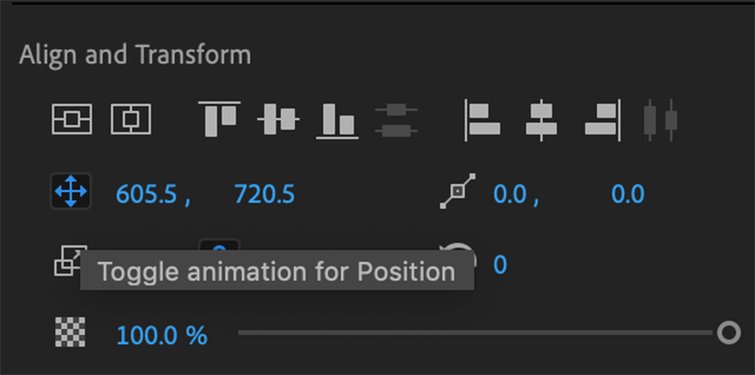The width and height of the screenshot is (755, 375).
Task: Toggle animation for Anchor Point
Action: tap(458, 192)
